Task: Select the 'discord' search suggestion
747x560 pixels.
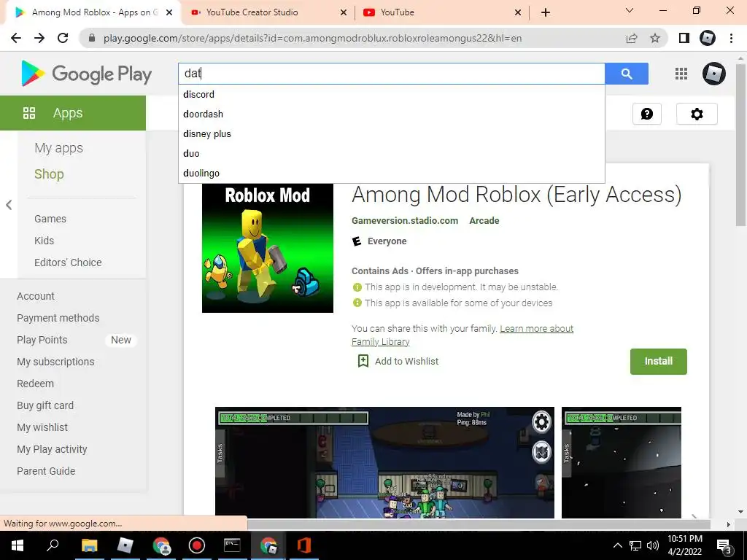Action: [x=392, y=94]
